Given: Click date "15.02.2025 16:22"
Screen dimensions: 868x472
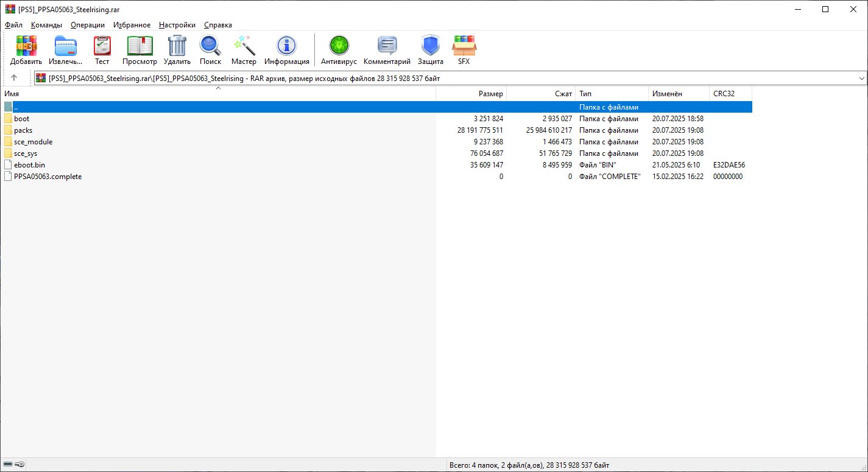Looking at the screenshot, I should [x=678, y=177].
